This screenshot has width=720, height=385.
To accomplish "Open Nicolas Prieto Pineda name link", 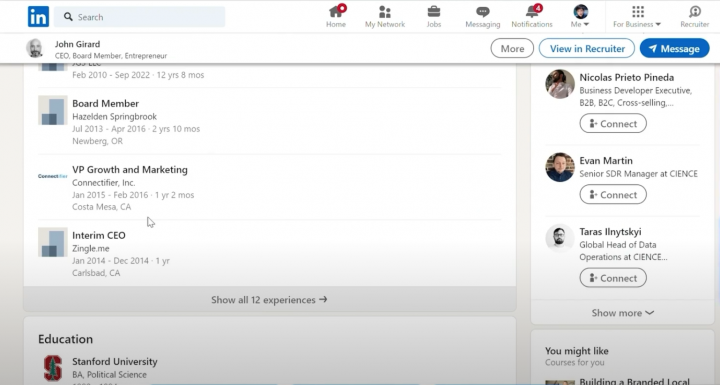I will point(626,78).
